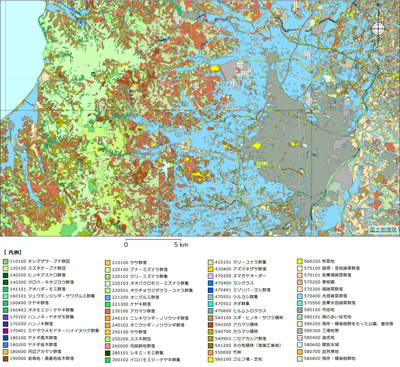This screenshot has height=367, width=400.
Task: Click the 580600 legend entry label
Action: 317,345
